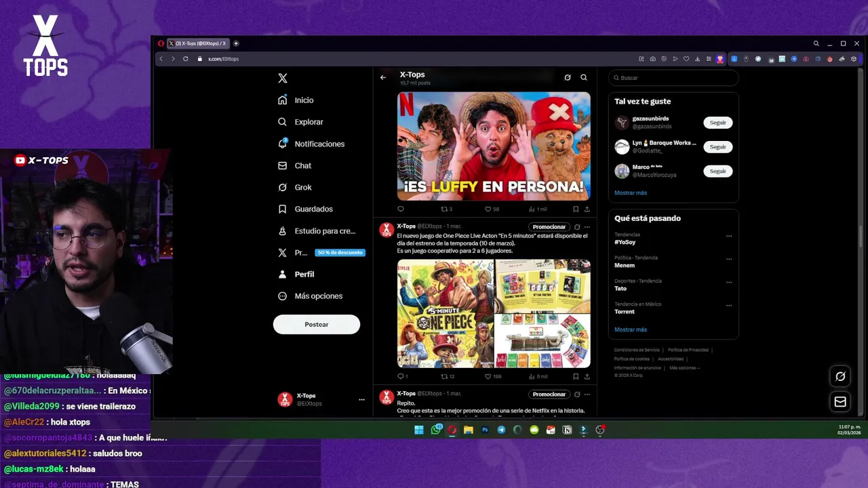
Task: Click the X logo in sidebar
Action: [283, 78]
